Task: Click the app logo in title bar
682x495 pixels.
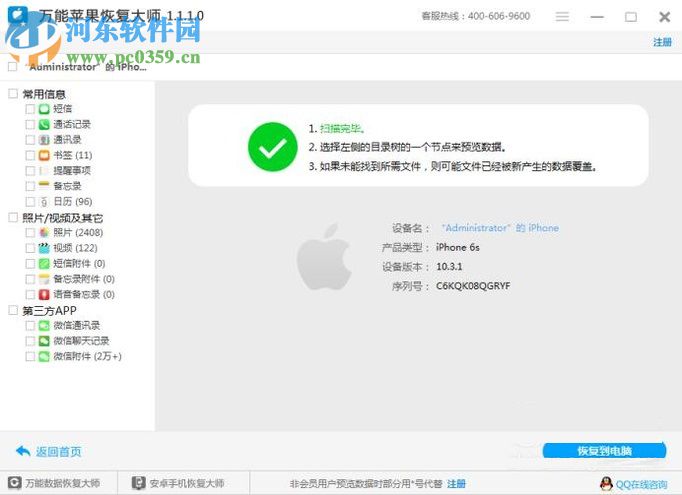Action: click(17, 15)
